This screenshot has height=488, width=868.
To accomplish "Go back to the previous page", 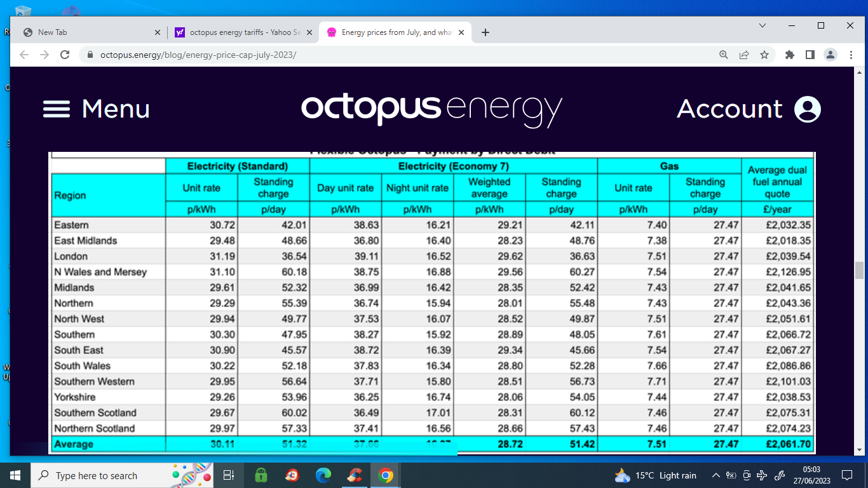I will click(x=24, y=55).
